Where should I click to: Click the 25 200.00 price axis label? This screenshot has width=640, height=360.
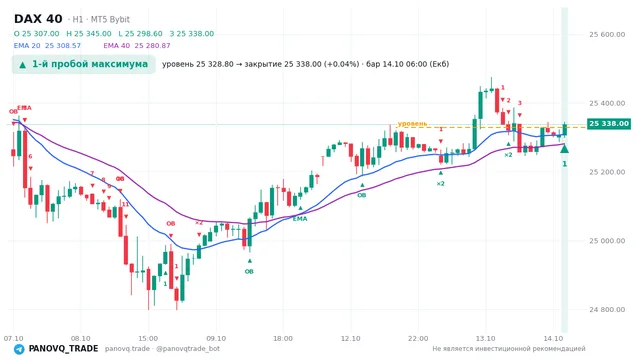607,172
